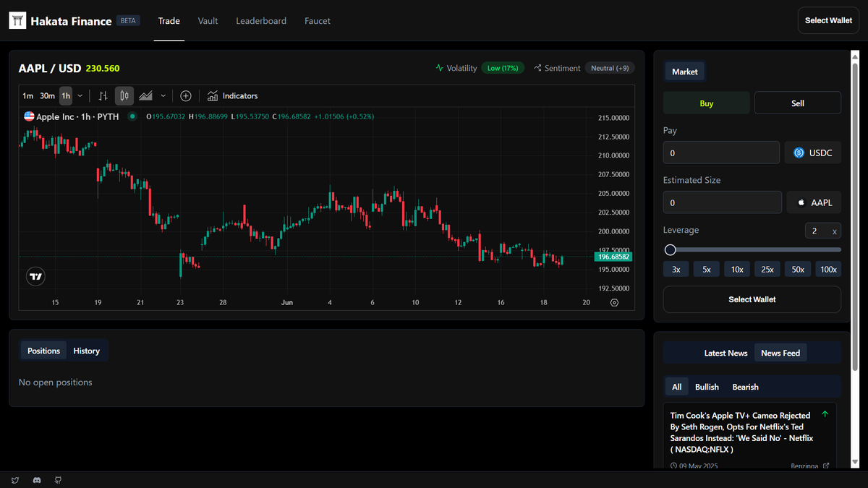Open the chart style dropdown chevron

pyautogui.click(x=163, y=95)
